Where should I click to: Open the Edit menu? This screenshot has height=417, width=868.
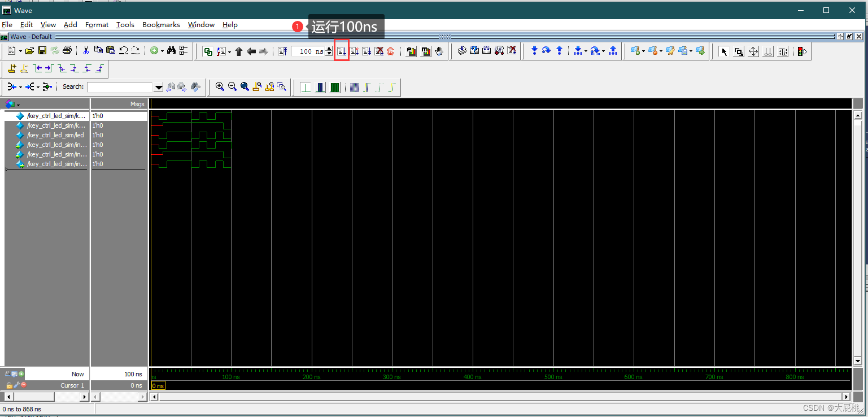27,25
